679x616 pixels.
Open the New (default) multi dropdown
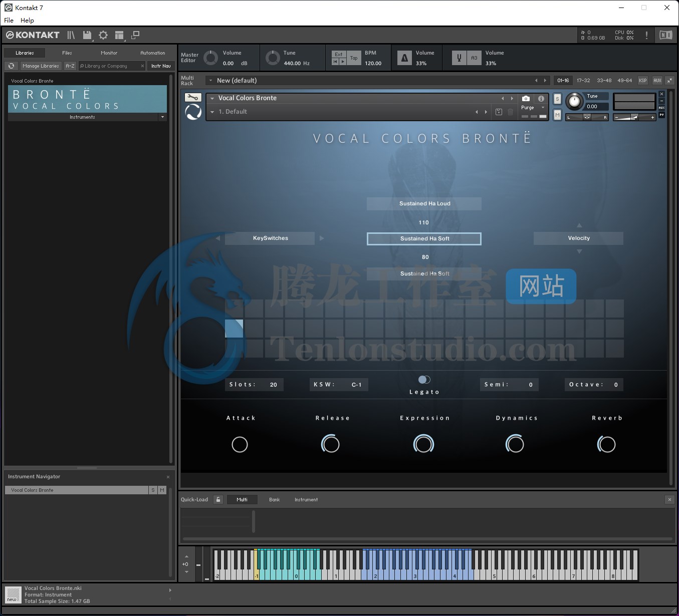(x=210, y=80)
